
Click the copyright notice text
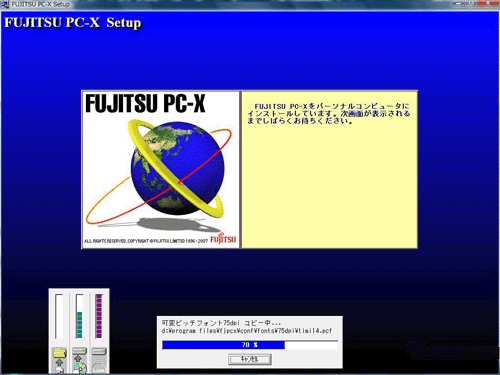[x=146, y=241]
